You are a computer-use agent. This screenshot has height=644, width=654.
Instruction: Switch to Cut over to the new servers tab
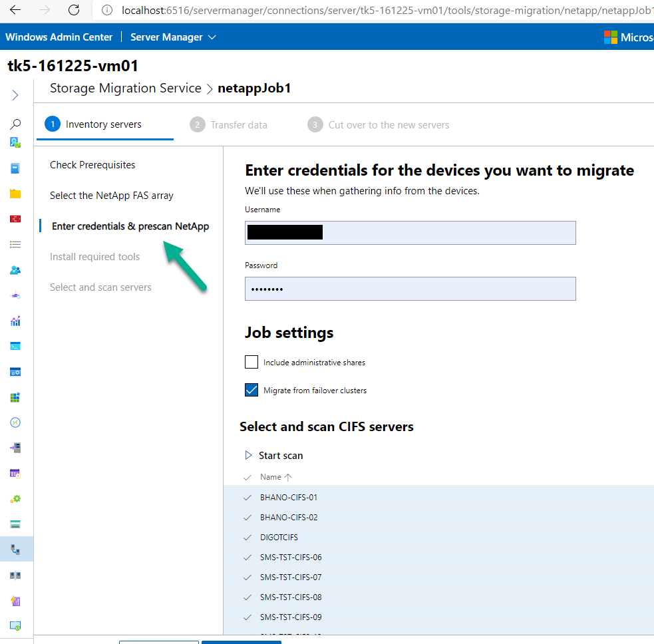[x=378, y=124]
